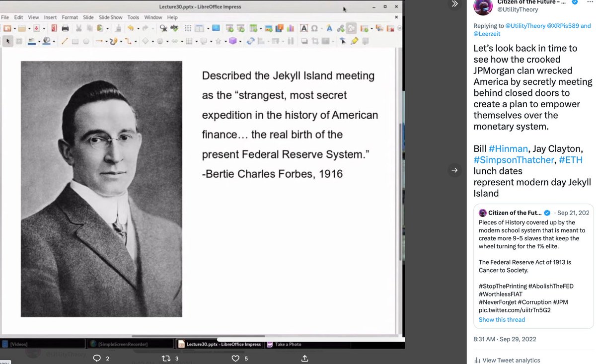Viewport: 596px width, 364px height.
Task: Expand 3D Objects purple cube dropdown
Action: click(x=240, y=41)
